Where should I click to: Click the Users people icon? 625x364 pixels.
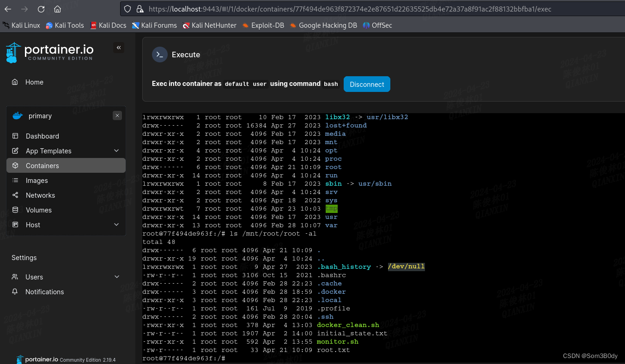coord(15,277)
